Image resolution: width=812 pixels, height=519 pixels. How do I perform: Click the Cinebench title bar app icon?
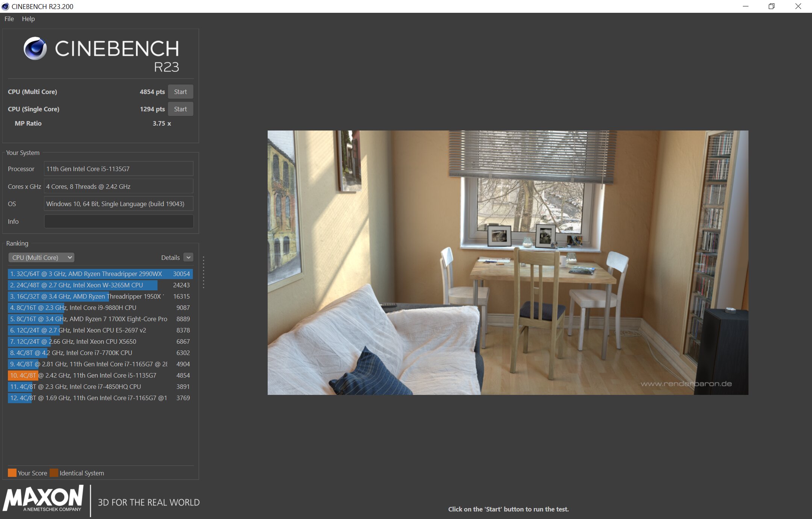(x=5, y=6)
